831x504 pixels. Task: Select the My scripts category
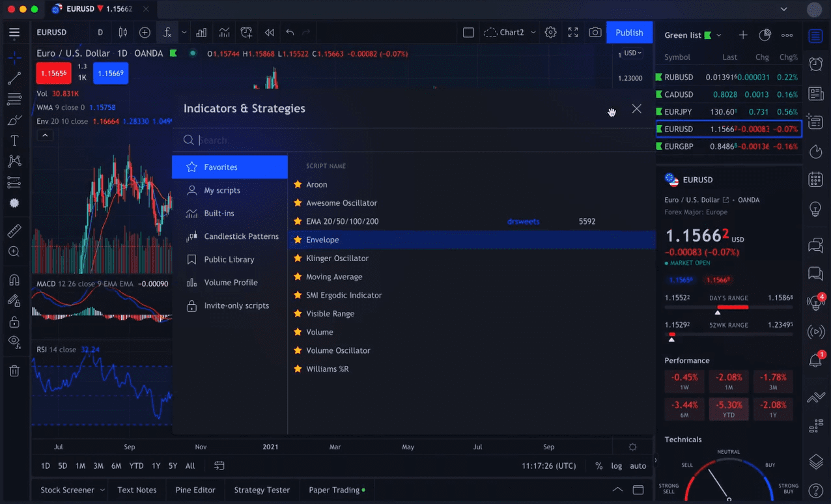click(230, 190)
